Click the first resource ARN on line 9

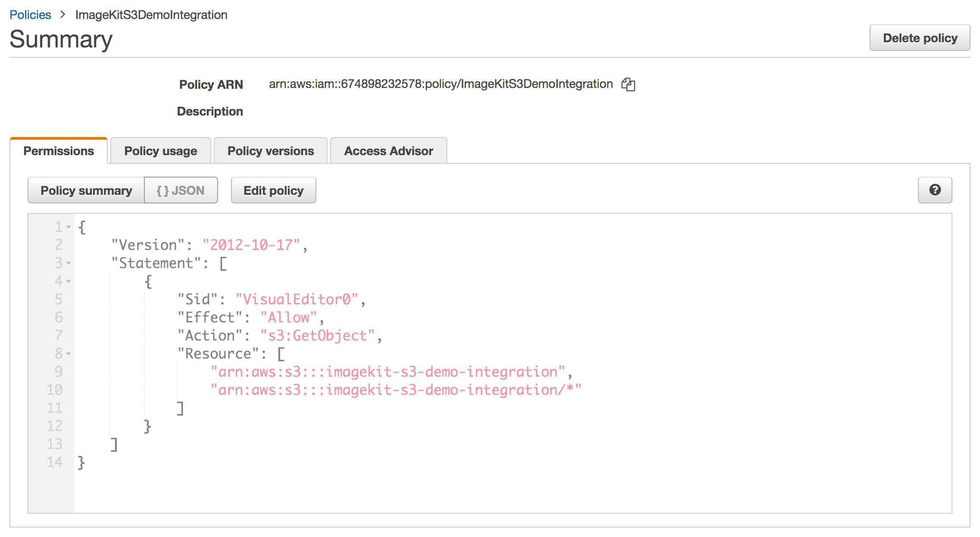coord(388,372)
